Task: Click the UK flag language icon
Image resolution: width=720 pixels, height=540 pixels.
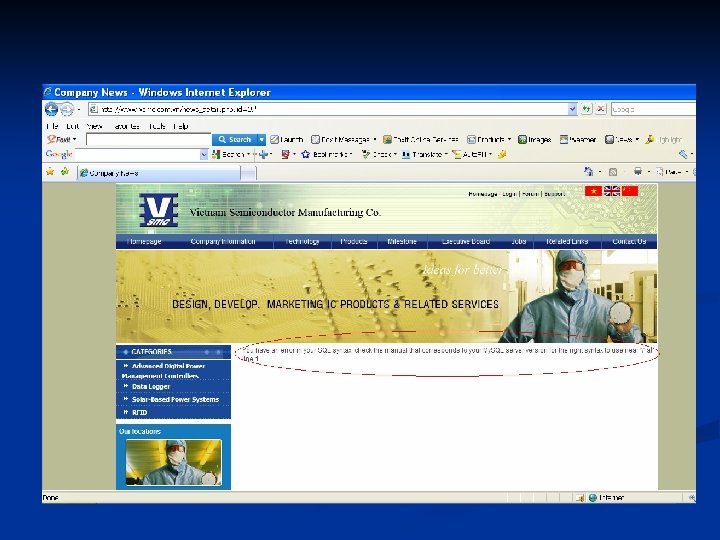Action: pyautogui.click(x=612, y=191)
